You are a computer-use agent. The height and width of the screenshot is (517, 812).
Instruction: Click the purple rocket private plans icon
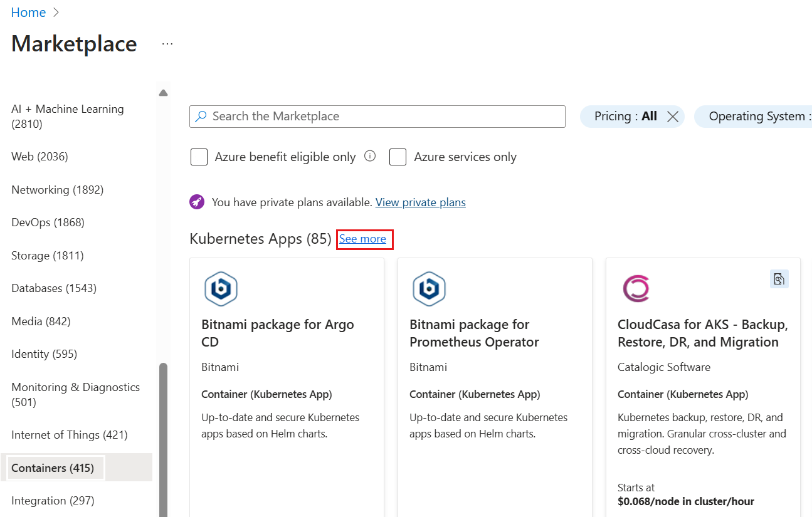197,202
